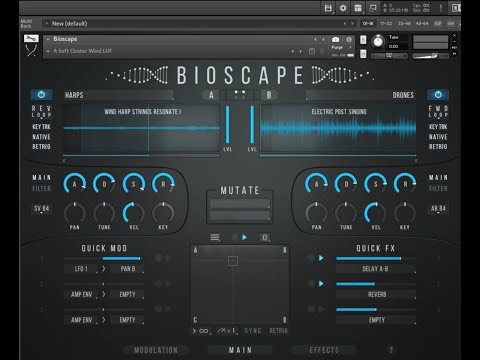
Task: Open the EFFECTS page tab
Action: tap(324, 350)
